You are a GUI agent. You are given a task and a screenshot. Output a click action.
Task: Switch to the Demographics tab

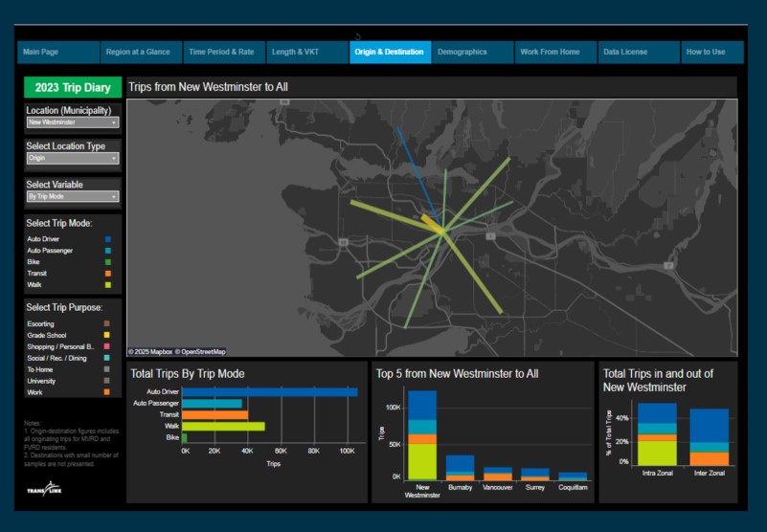pyautogui.click(x=462, y=52)
